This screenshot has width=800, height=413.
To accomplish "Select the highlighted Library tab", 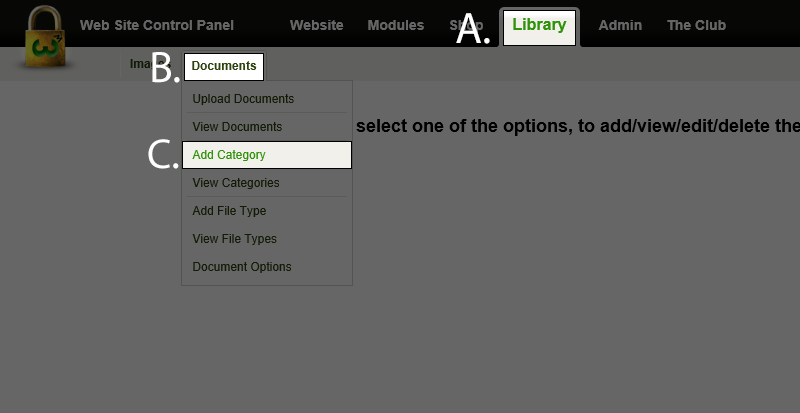I will [539, 28].
